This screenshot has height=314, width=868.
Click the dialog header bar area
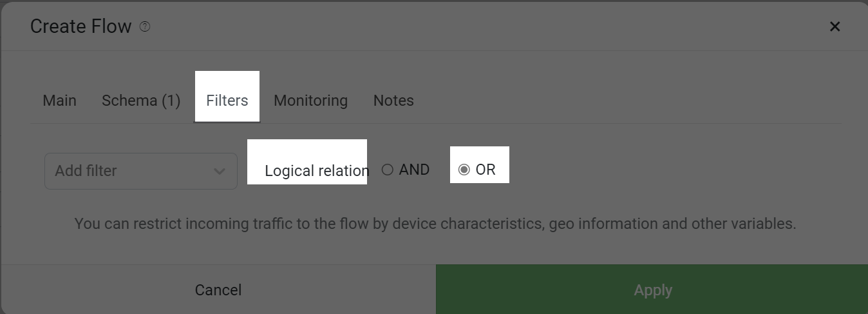point(434,26)
